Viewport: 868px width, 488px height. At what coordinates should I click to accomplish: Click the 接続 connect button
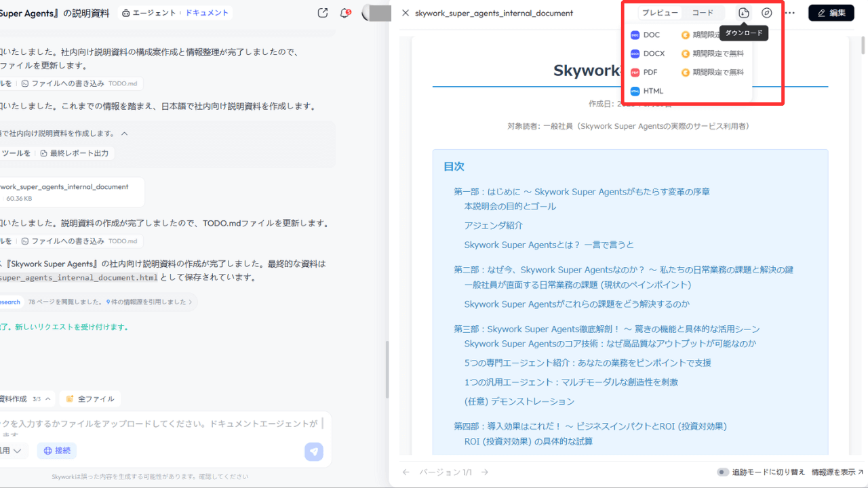pos(57,450)
